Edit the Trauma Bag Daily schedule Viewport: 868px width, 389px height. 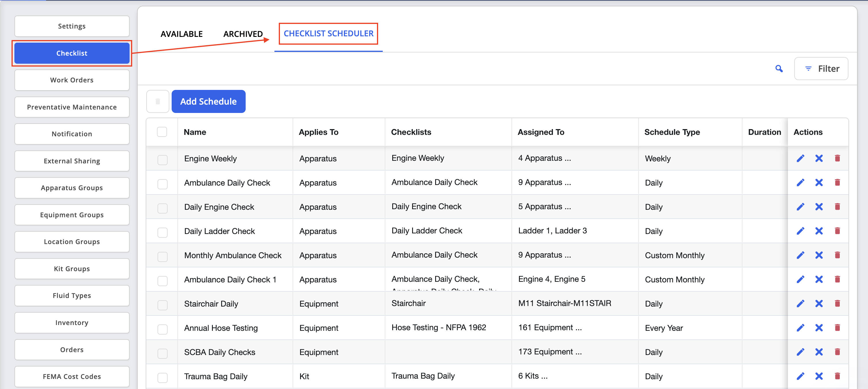point(800,377)
